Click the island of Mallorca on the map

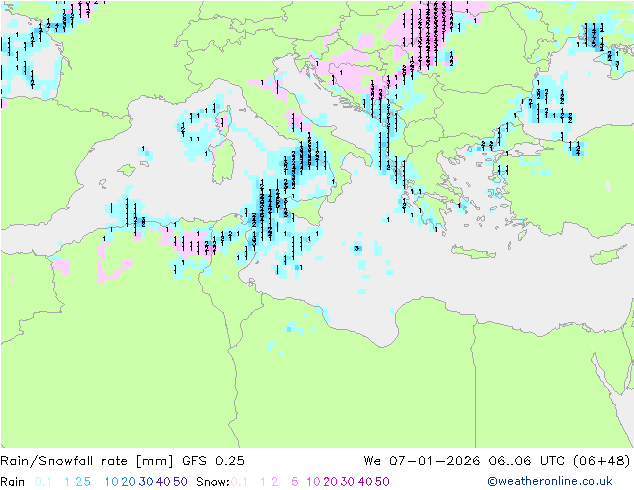point(127,170)
